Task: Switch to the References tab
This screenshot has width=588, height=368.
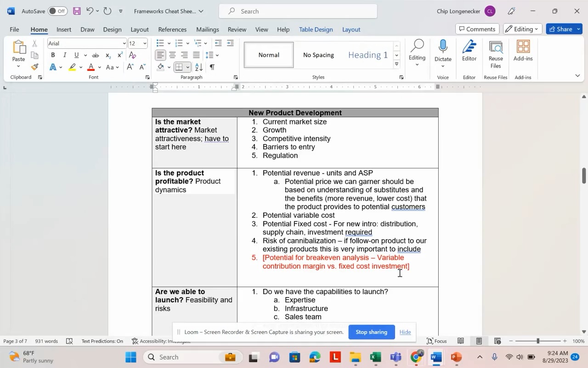Action: pos(172,29)
